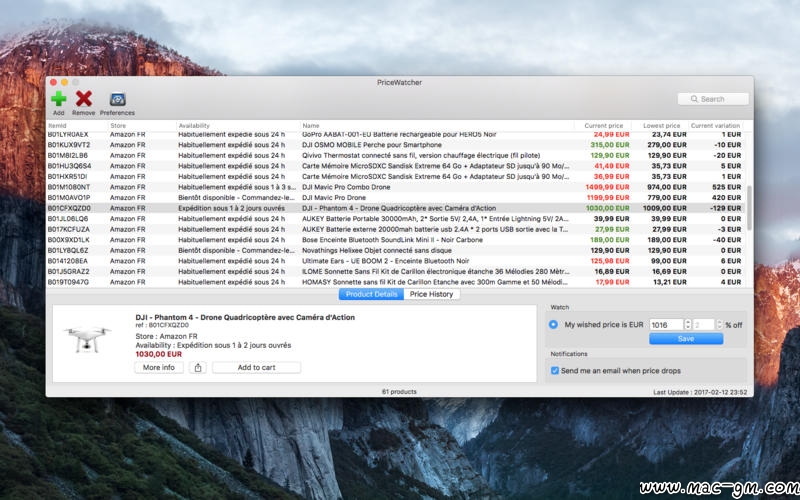Click the DJI Phantom drone thumbnail image
The image size is (800, 500).
87,339
